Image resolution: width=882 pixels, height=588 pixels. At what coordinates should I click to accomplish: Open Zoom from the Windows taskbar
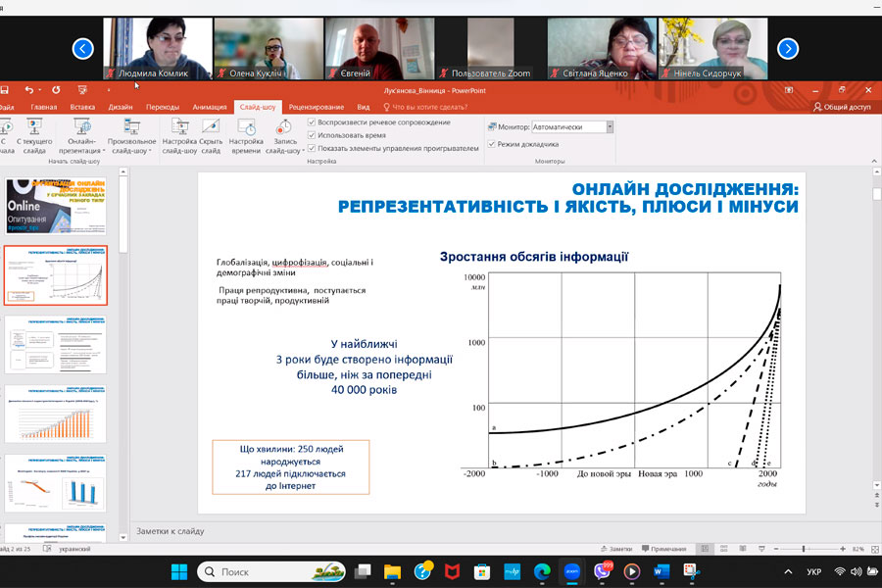click(571, 570)
